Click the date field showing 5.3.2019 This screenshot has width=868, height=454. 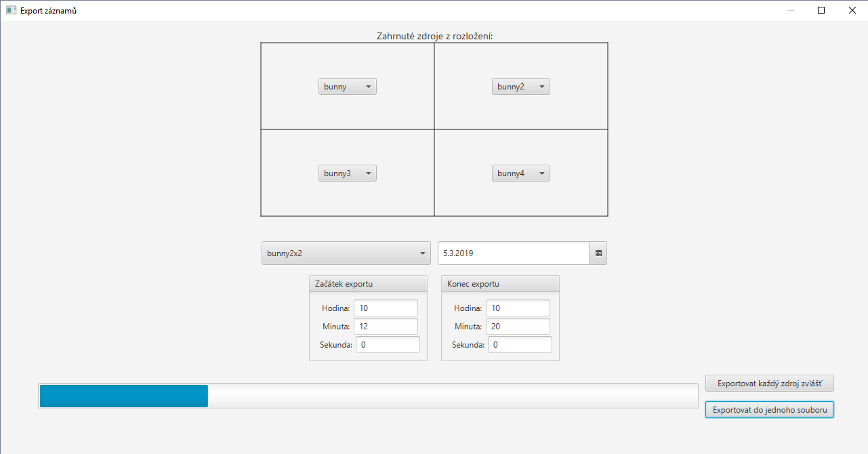[x=513, y=253]
